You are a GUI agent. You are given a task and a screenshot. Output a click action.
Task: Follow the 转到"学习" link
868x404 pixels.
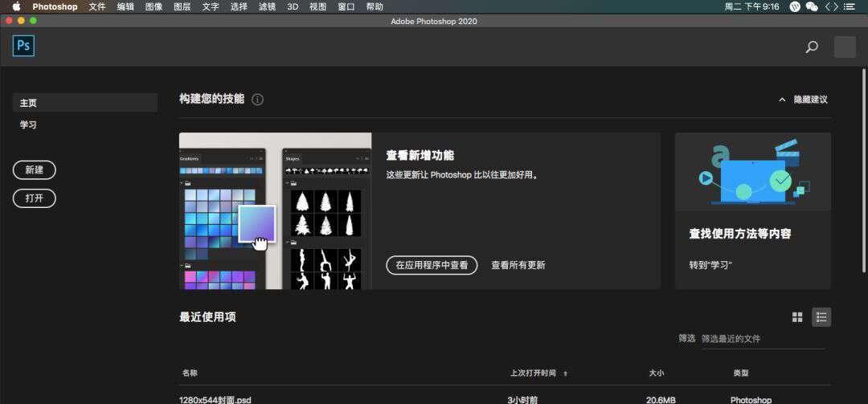pyautogui.click(x=710, y=265)
